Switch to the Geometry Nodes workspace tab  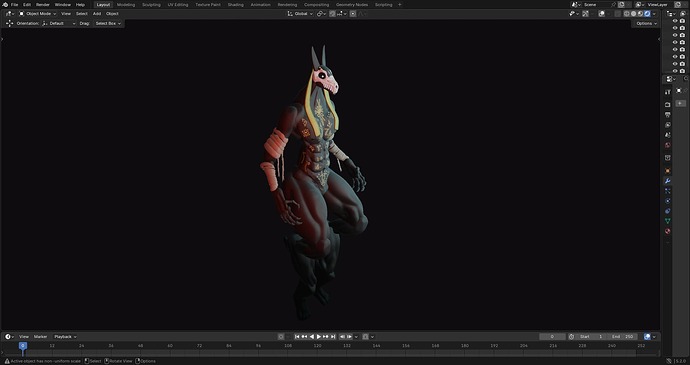(x=352, y=4)
